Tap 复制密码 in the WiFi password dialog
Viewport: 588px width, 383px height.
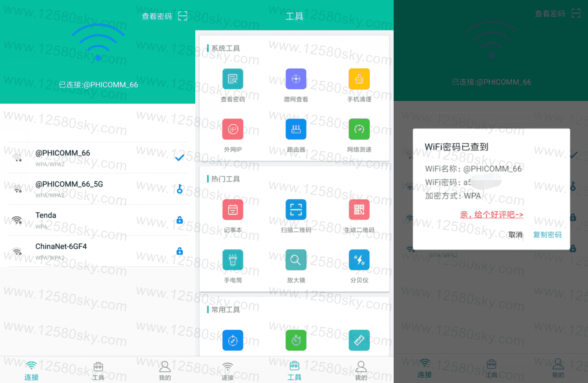click(x=547, y=235)
